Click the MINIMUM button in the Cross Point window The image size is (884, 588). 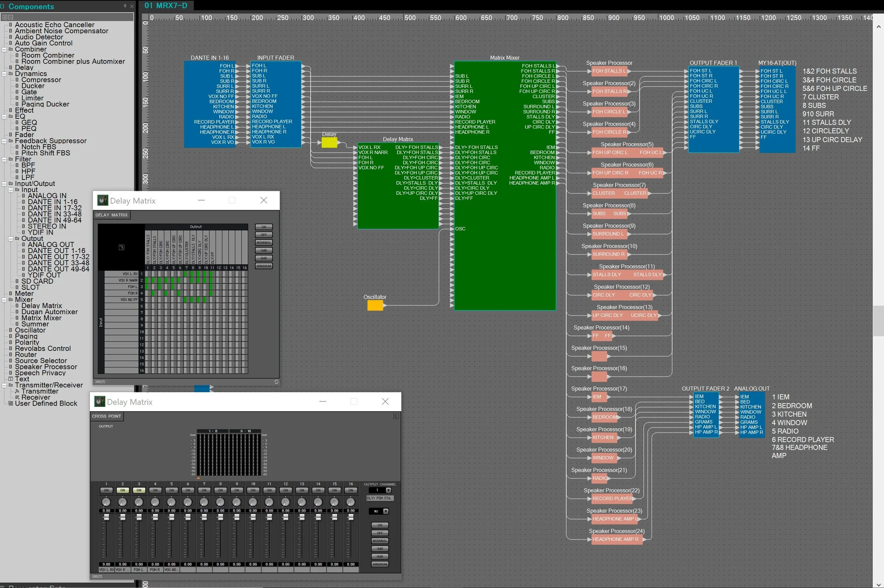pyautogui.click(x=380, y=564)
